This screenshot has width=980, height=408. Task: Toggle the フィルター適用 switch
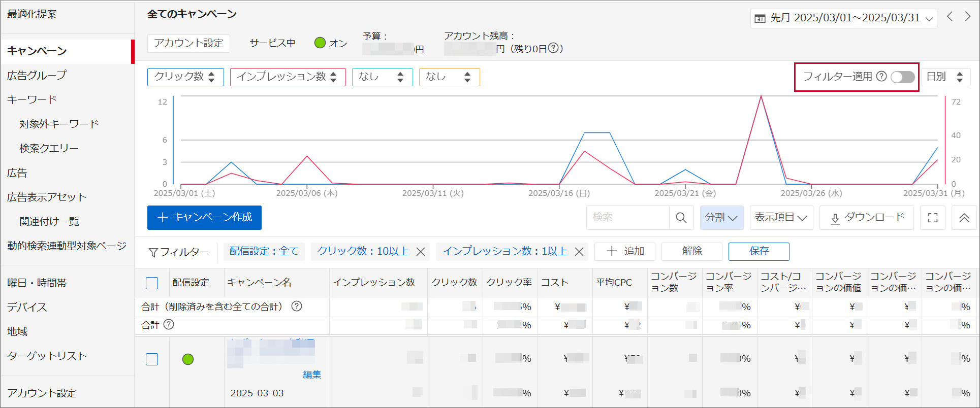coord(903,77)
